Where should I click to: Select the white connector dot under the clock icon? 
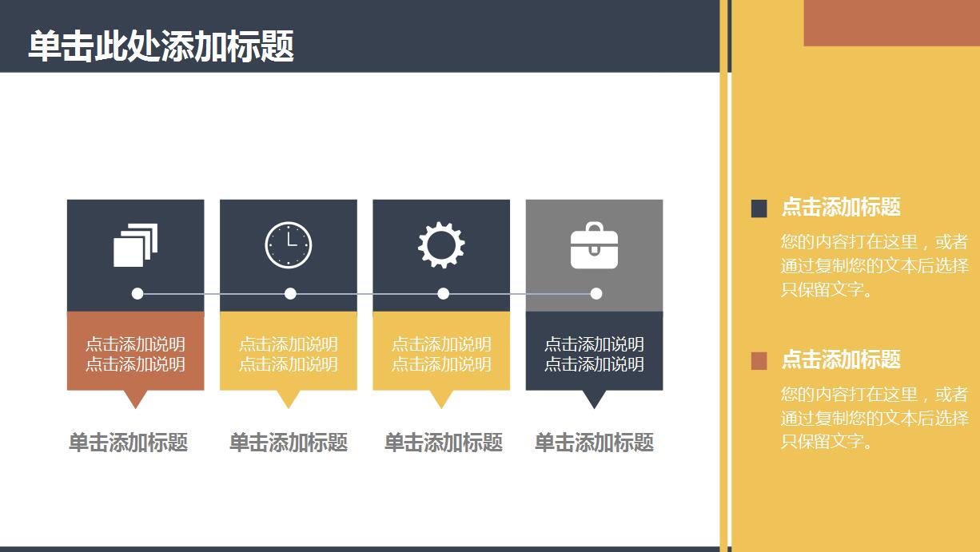pos(289,294)
